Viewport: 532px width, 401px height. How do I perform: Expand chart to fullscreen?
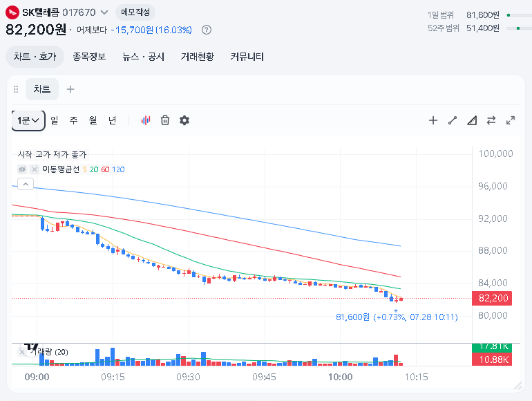[x=511, y=120]
